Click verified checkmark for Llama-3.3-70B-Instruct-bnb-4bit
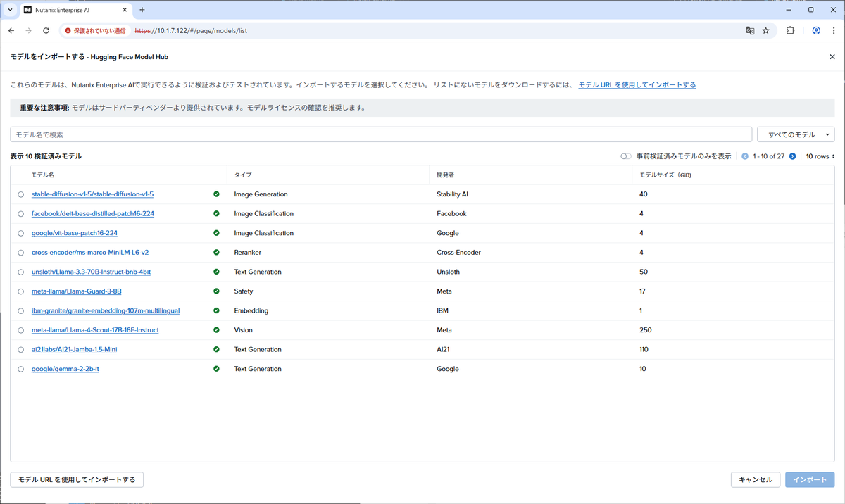845x504 pixels. coord(216,272)
